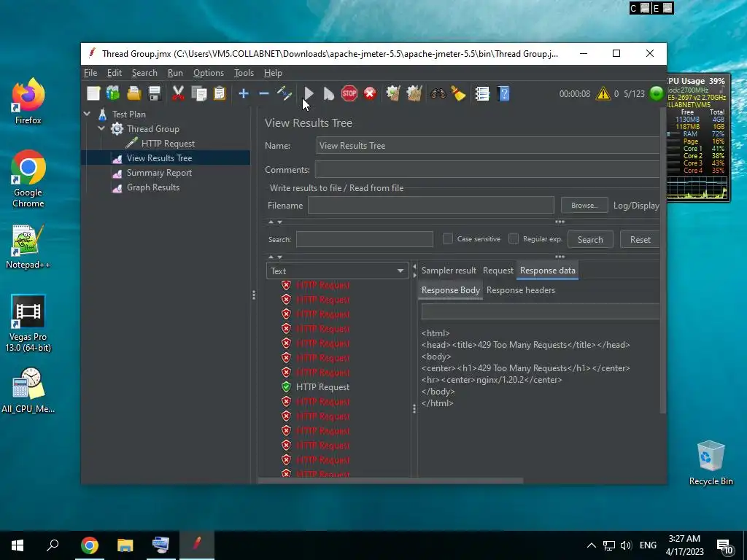Screen dimensions: 747x560
Task: Select the Response data tab
Action: click(x=547, y=271)
